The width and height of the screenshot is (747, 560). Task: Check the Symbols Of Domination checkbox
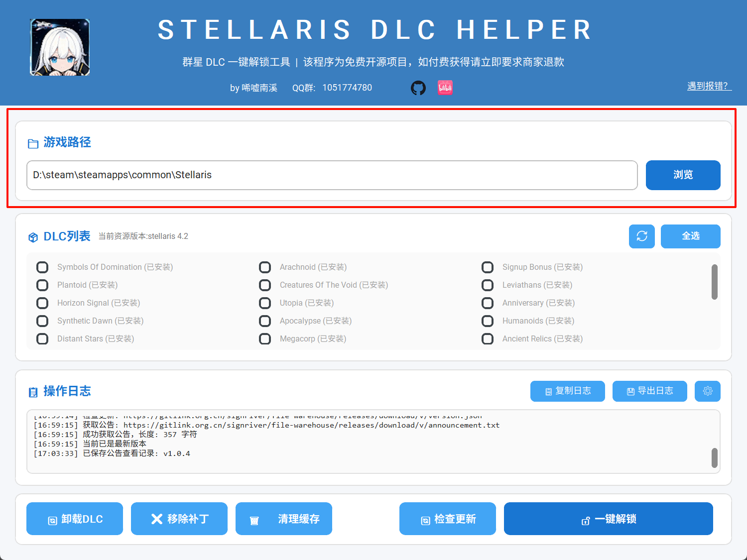42,267
